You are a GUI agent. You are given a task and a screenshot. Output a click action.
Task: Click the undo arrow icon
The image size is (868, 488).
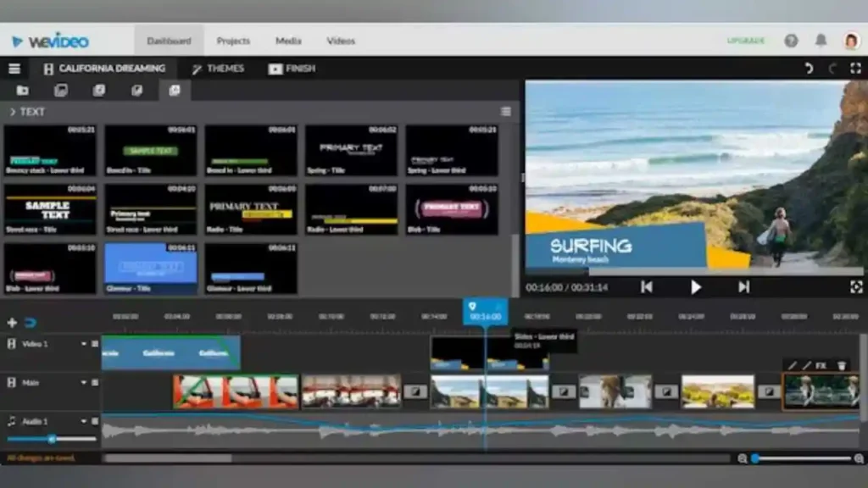click(809, 69)
